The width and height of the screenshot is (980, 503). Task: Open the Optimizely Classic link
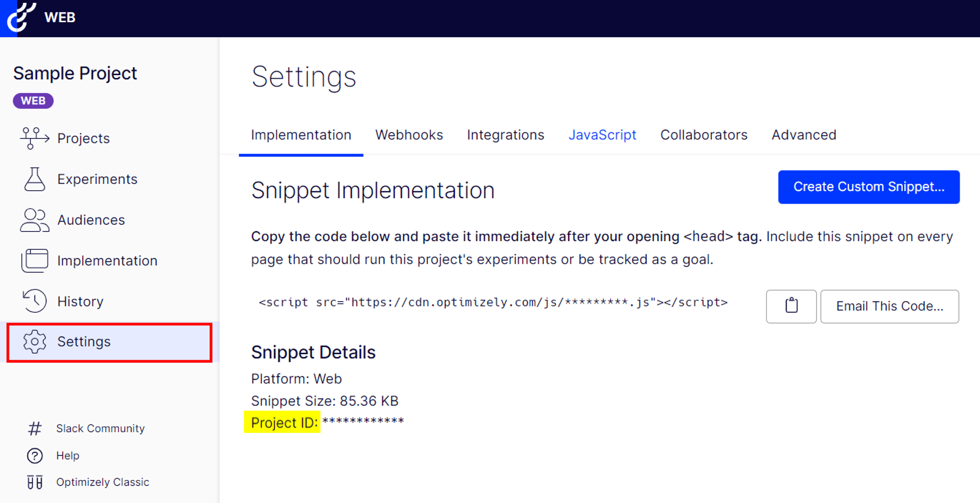103,482
